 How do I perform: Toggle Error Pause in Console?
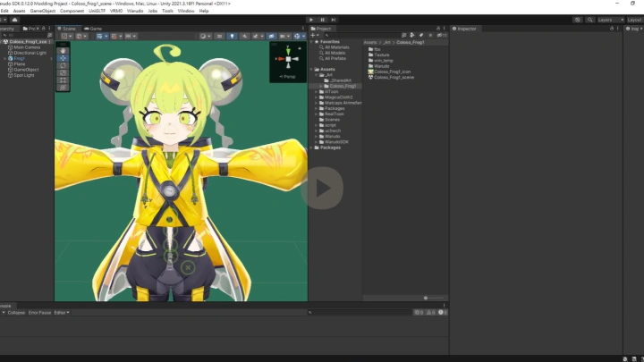(x=39, y=313)
